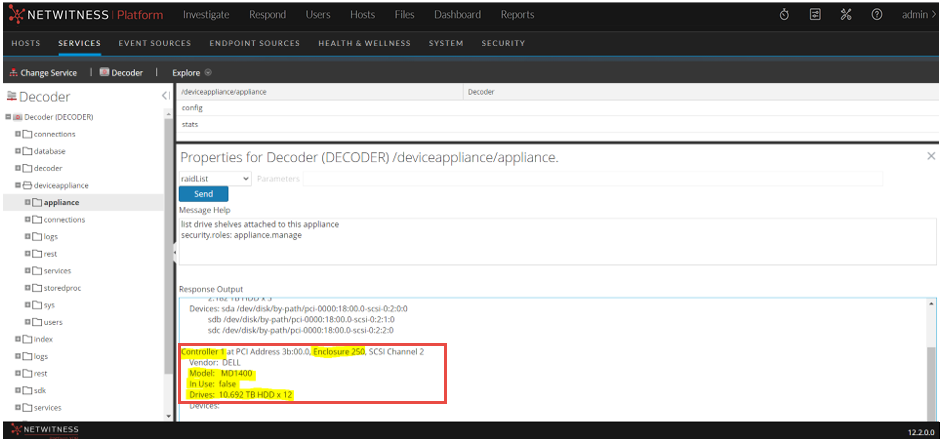Collapse the deviceappliance tree node
The width and height of the screenshot is (941, 439).
point(18,185)
